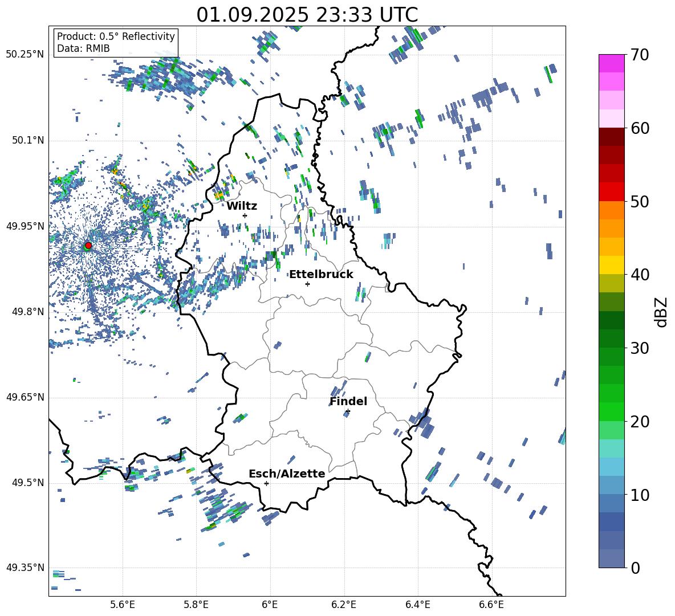
Task: Click the plus marker below Ettelbruck
Action: coord(307,284)
